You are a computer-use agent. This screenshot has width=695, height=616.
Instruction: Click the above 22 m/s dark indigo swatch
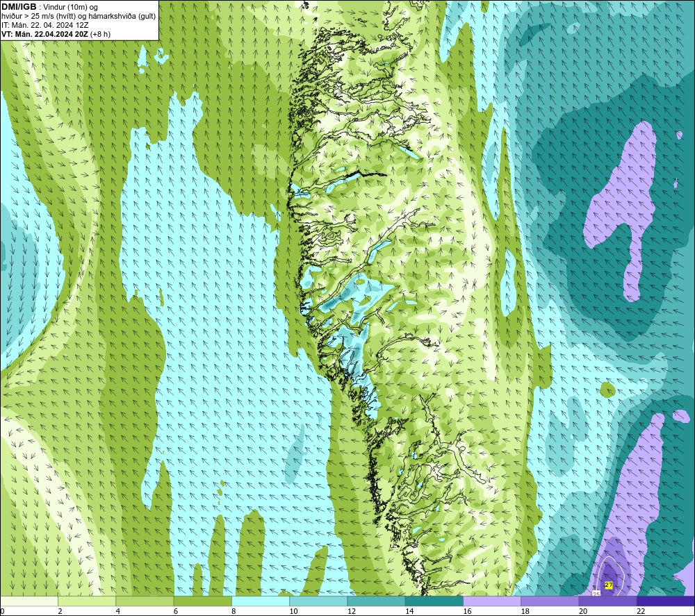(666, 601)
